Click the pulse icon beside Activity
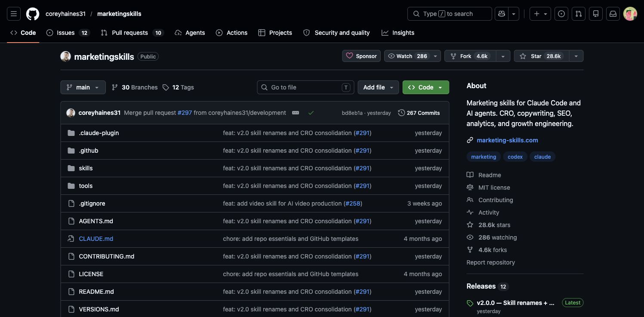This screenshot has height=317, width=644. [x=470, y=212]
